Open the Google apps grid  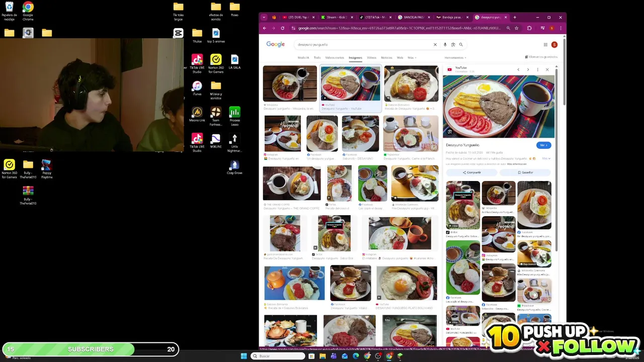545,45
